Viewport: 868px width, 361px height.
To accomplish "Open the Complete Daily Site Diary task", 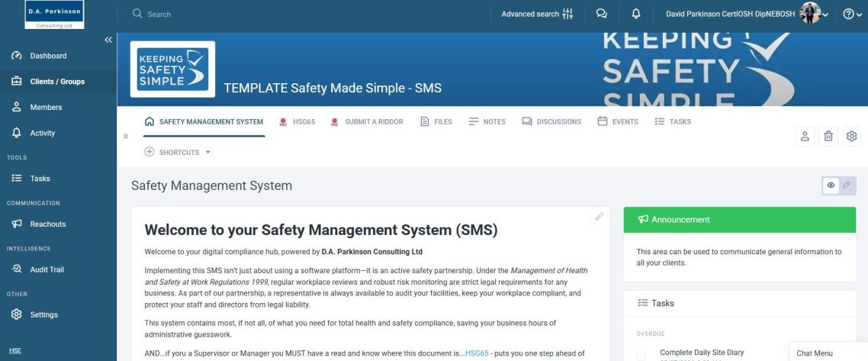I will pos(702,352).
